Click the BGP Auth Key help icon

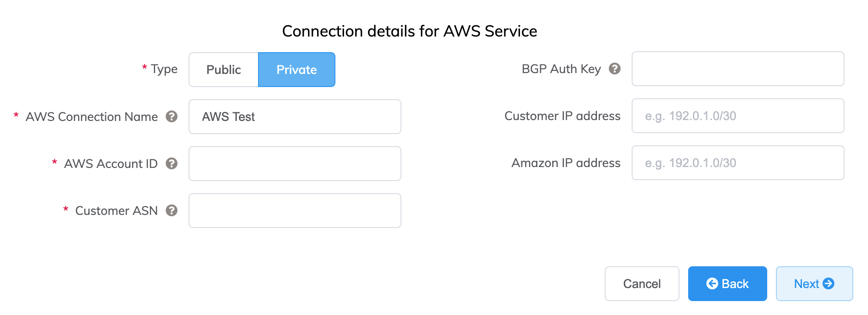coord(616,69)
